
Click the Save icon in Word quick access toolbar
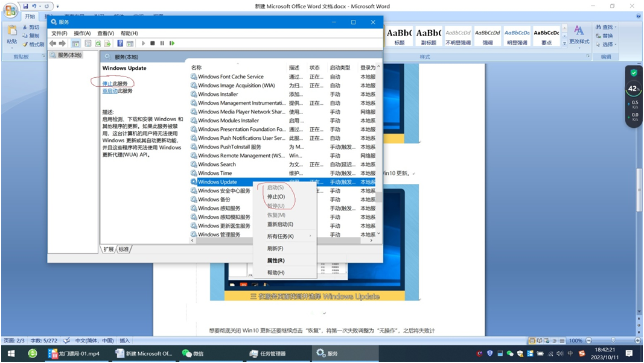[25, 6]
